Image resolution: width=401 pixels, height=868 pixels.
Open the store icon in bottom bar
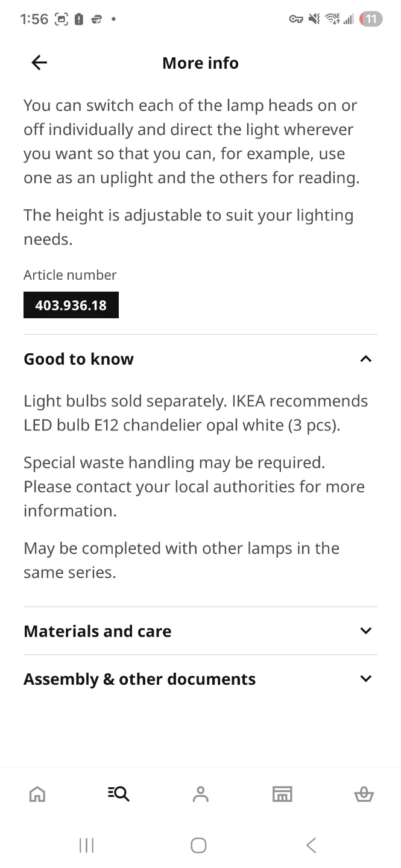click(x=282, y=794)
